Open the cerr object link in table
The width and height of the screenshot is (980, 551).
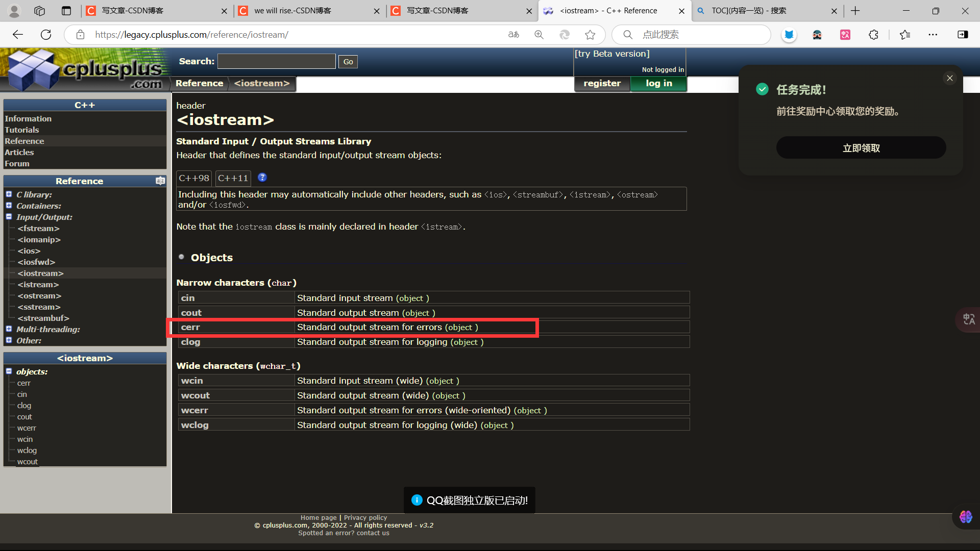190,328
